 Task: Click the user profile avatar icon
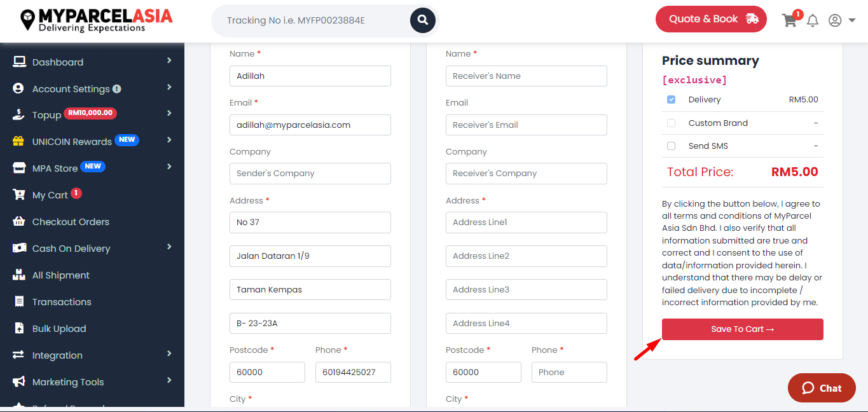coord(835,20)
